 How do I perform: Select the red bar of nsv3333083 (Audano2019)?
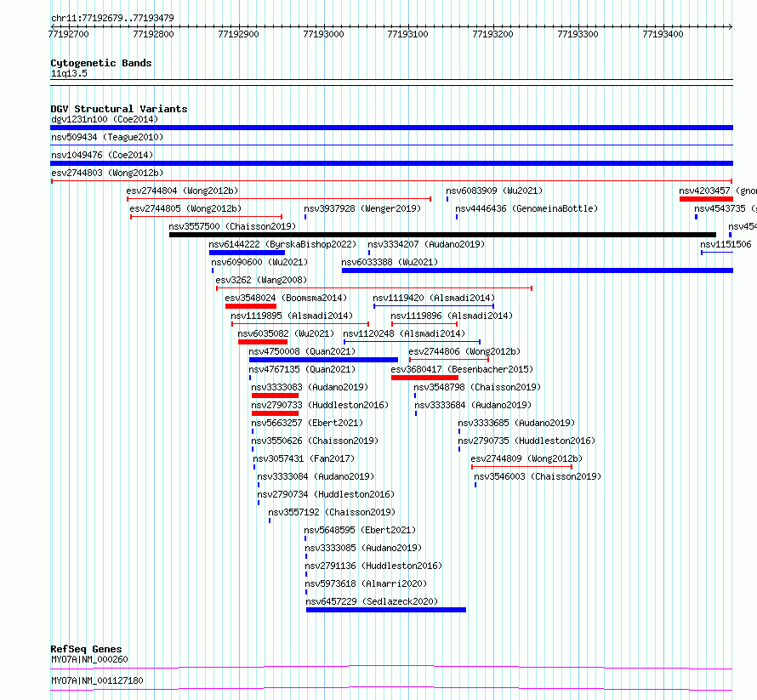tap(275, 396)
